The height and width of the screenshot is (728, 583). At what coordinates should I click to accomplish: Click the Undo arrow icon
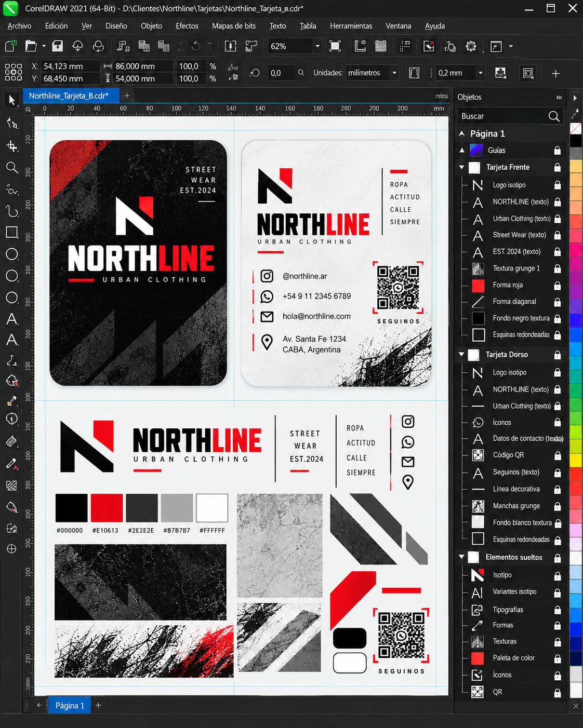[196, 46]
